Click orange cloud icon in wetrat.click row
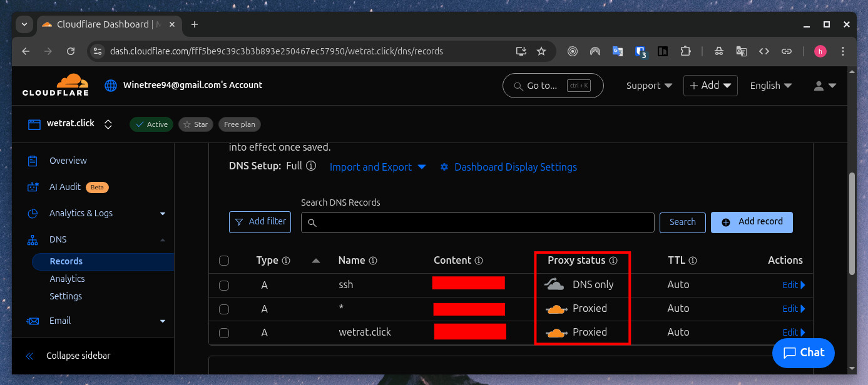Viewport: 868px width, 385px height. tap(556, 332)
